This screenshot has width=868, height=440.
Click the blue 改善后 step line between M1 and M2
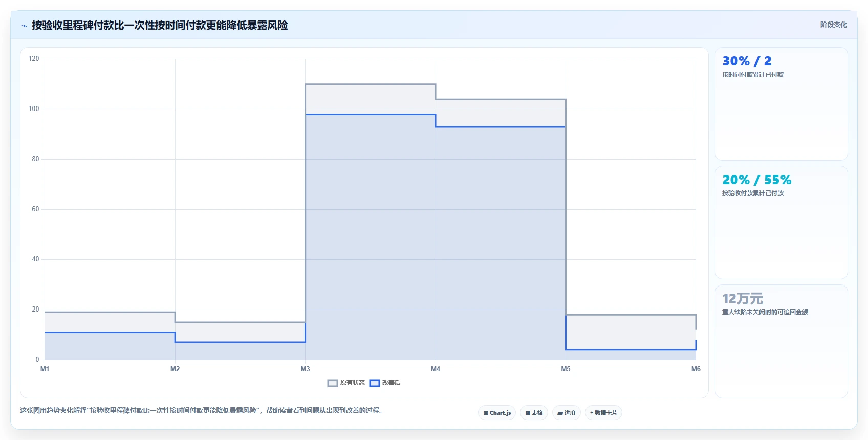[110, 333]
